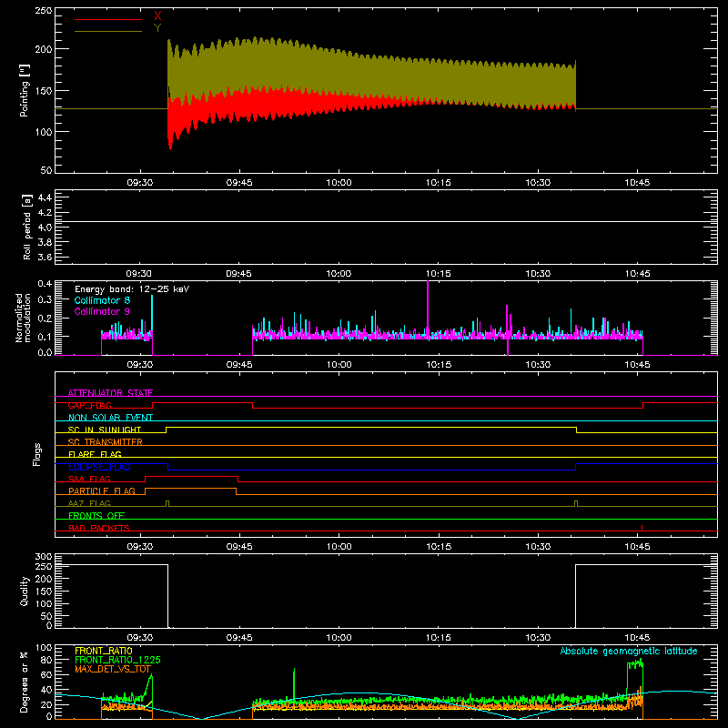
Task: Click the 10:15 label under Flags plot
Action: click(x=439, y=547)
